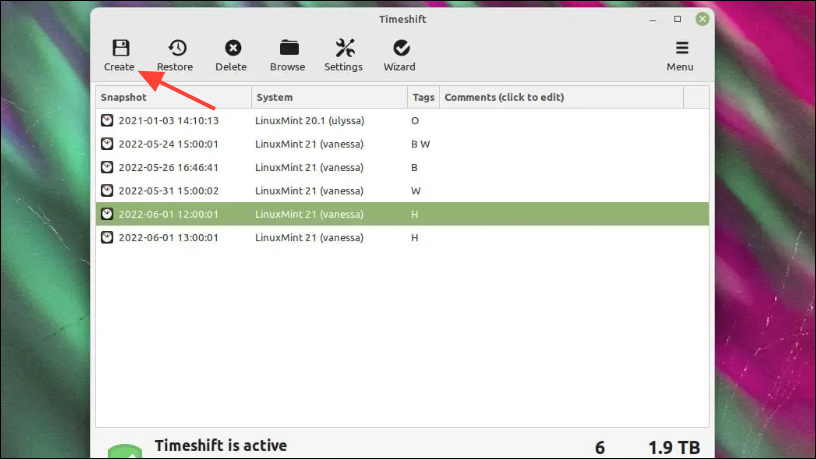This screenshot has height=459, width=816.
Task: Select snapshot 2022-06-01 12:00:01
Action: coord(402,214)
